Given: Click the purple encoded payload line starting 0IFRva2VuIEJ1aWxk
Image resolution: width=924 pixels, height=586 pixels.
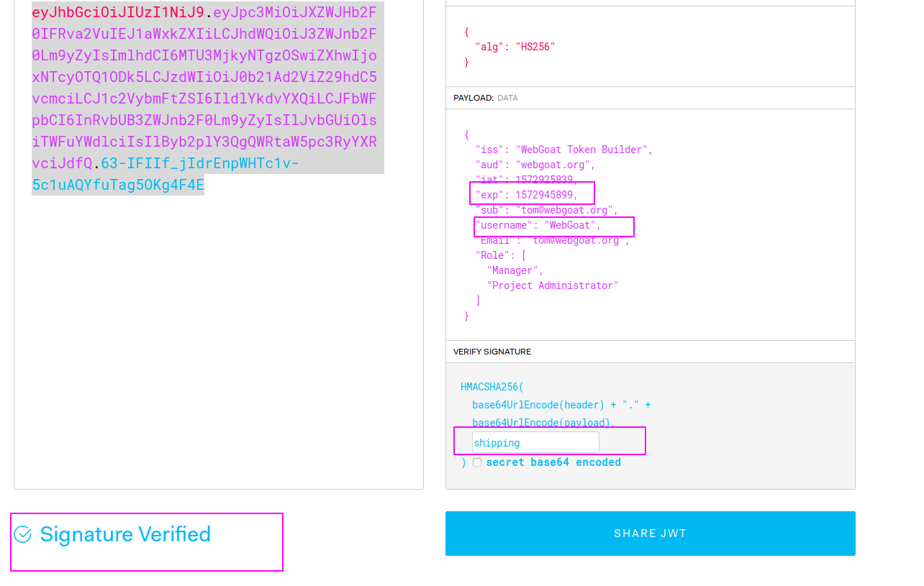Looking at the screenshot, I should pos(204,34).
